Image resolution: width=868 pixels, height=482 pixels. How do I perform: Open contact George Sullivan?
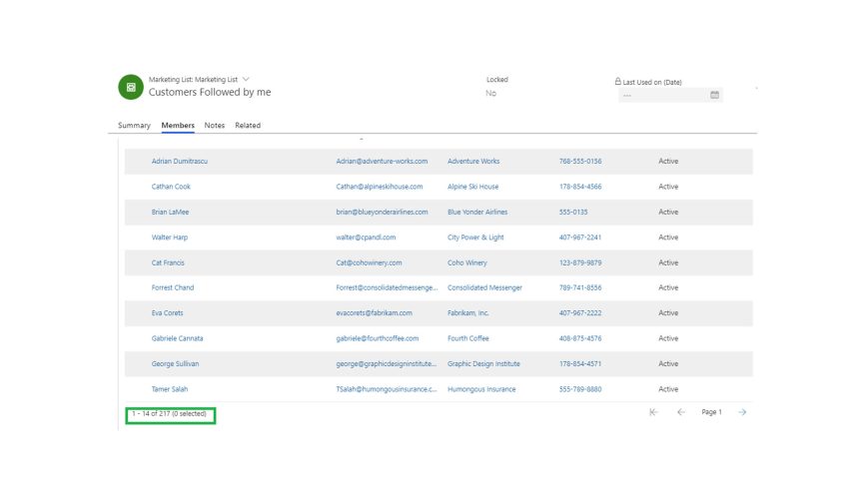[x=175, y=364]
